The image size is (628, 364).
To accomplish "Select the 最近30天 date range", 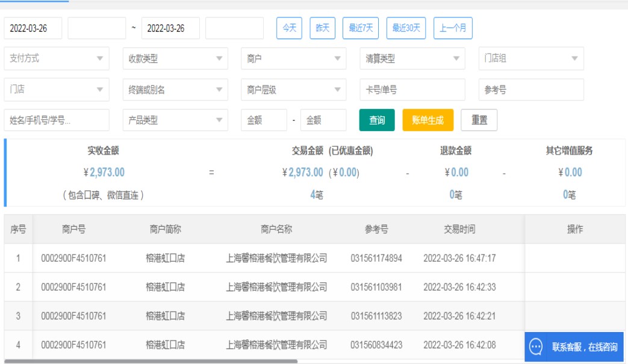I will click(x=406, y=28).
